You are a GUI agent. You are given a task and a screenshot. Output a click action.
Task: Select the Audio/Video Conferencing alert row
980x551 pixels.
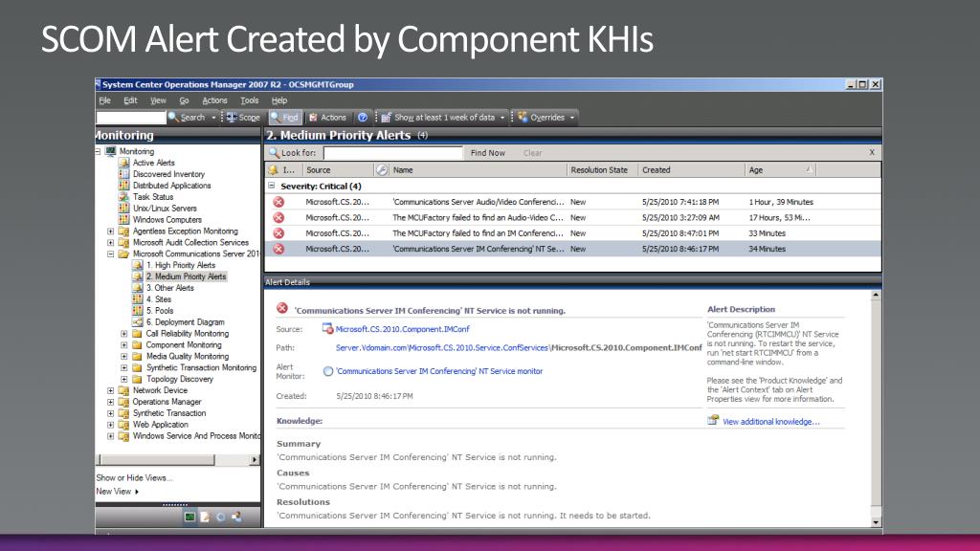573,202
